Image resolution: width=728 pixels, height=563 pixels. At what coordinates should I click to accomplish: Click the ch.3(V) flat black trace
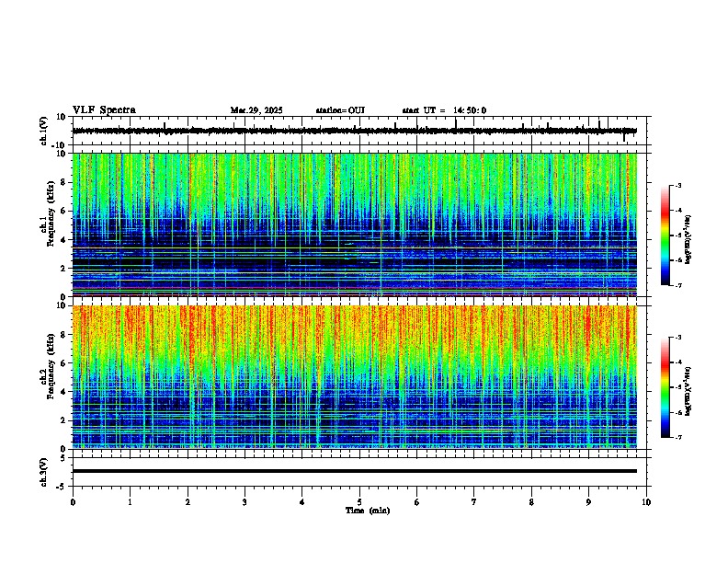point(355,471)
